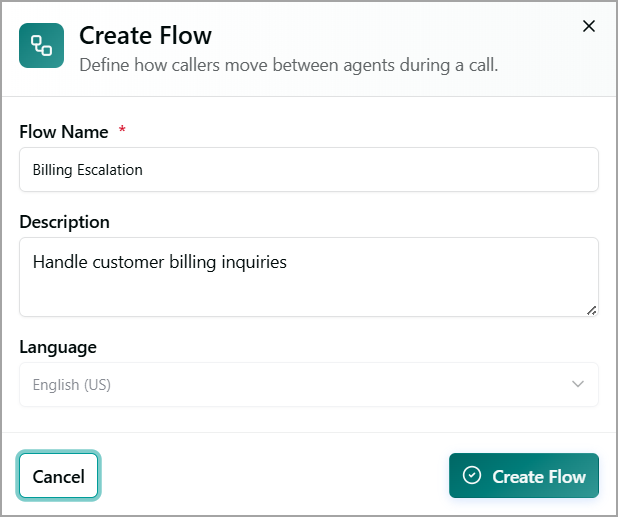Click the "Define how callers move" subtitle text
618x517 pixels.
(x=289, y=65)
